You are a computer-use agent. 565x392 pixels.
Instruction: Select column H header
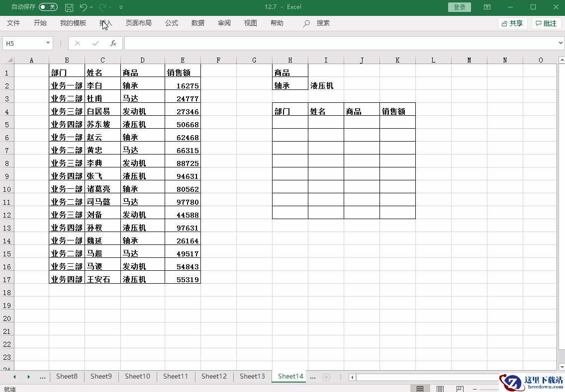point(290,60)
